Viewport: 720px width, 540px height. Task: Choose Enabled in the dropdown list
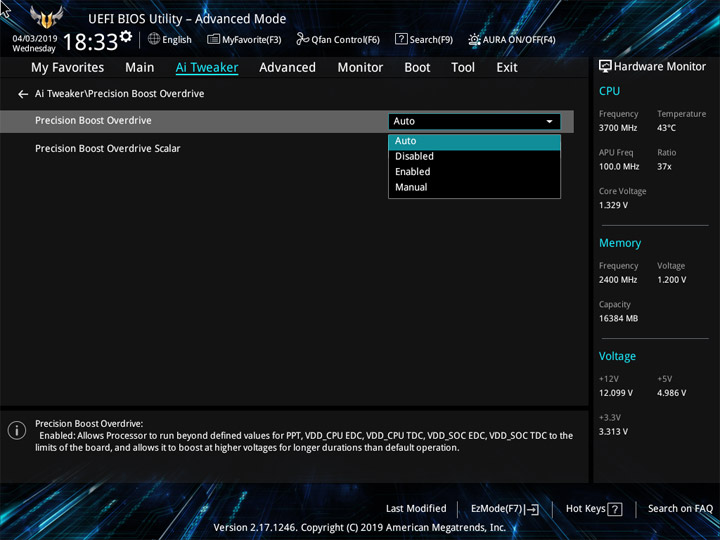click(474, 172)
